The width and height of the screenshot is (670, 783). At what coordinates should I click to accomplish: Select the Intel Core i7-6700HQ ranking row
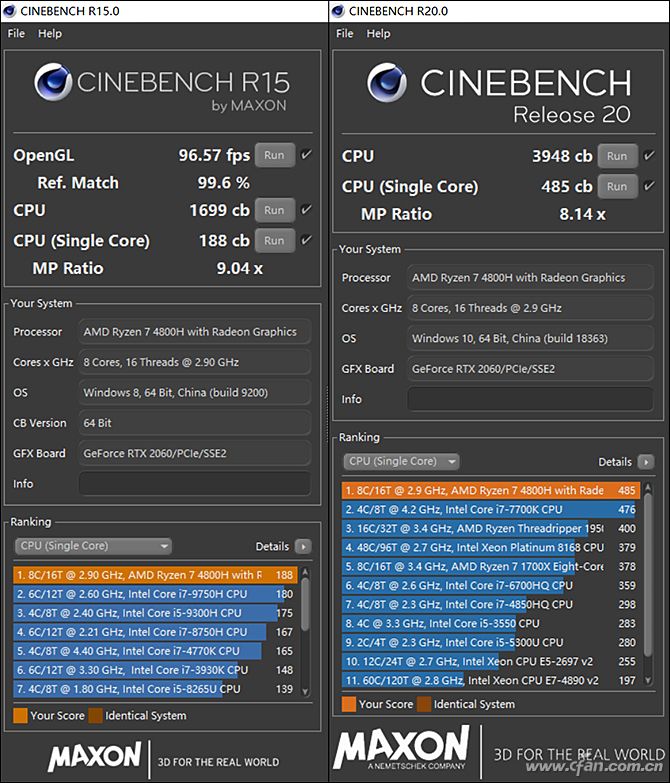pyautogui.click(x=491, y=585)
